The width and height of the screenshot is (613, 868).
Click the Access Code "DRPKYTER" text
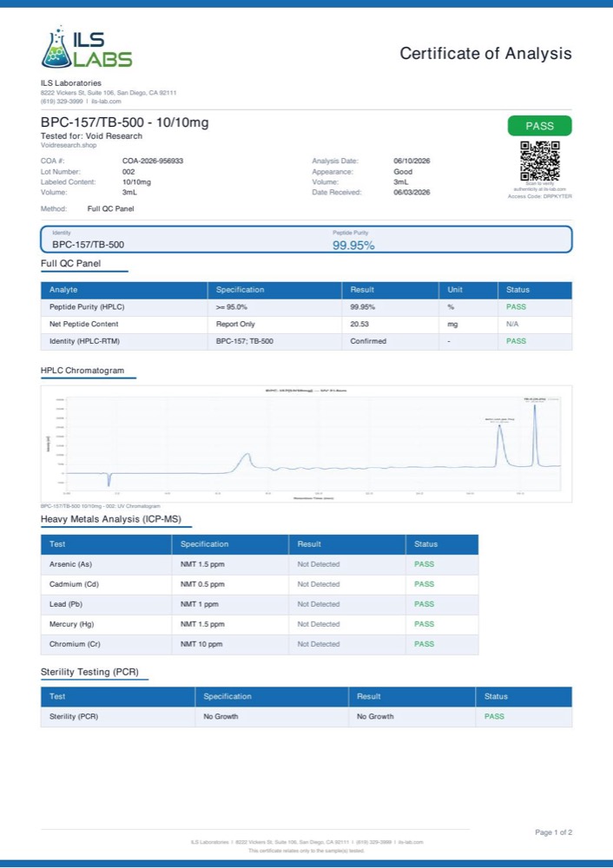[540, 196]
